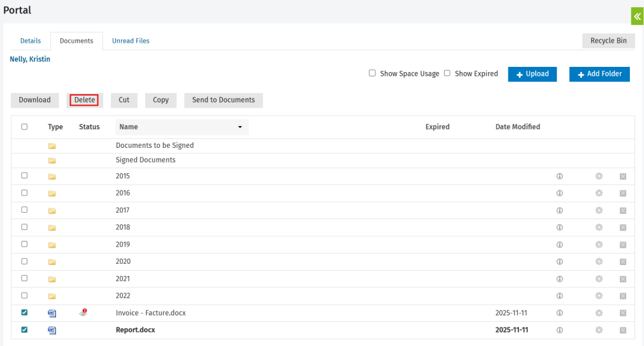The image size is (644, 346).
Task: Collapse the side panel with green chevron
Action: 636,16
